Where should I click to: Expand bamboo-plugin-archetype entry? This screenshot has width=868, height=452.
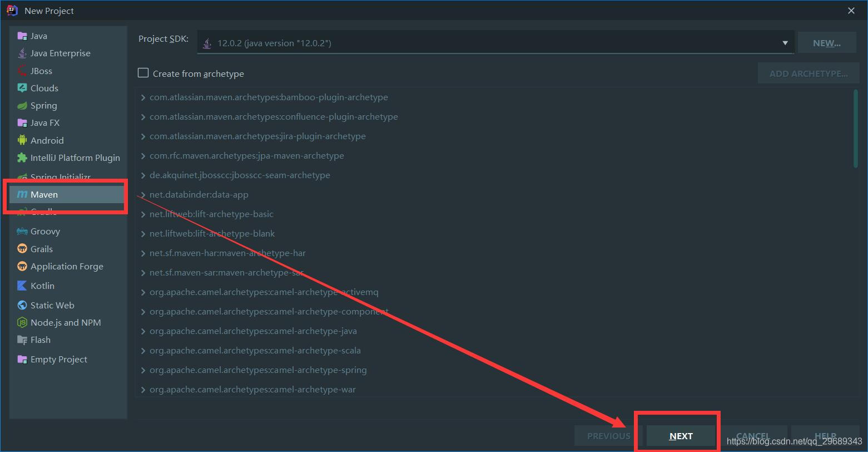[143, 97]
